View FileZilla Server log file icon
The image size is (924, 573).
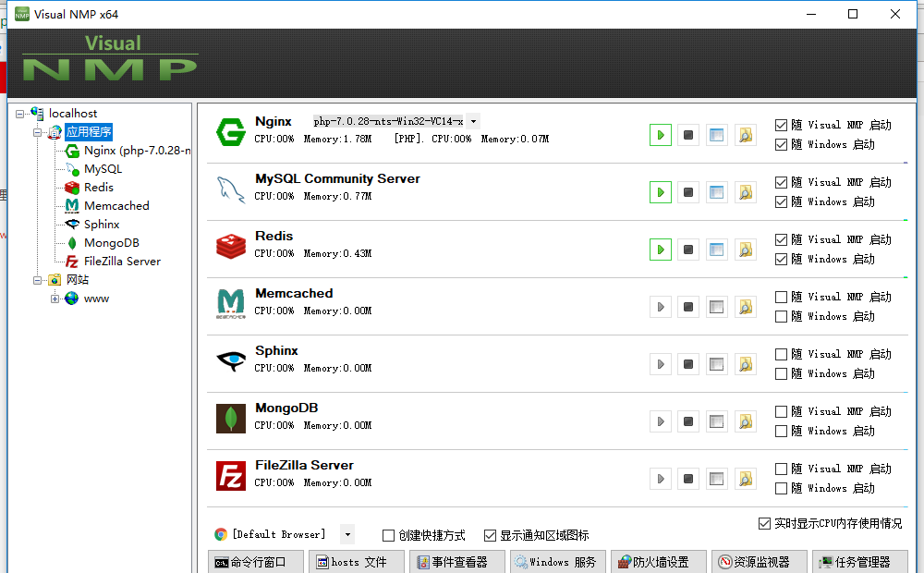746,478
